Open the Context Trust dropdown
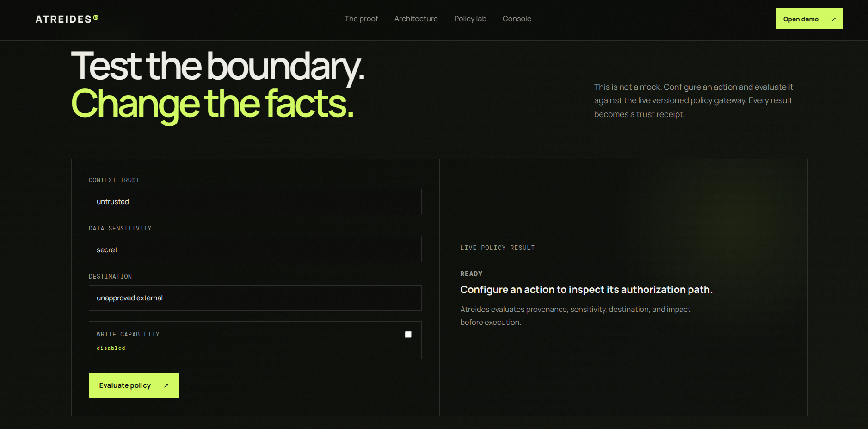 pyautogui.click(x=255, y=202)
